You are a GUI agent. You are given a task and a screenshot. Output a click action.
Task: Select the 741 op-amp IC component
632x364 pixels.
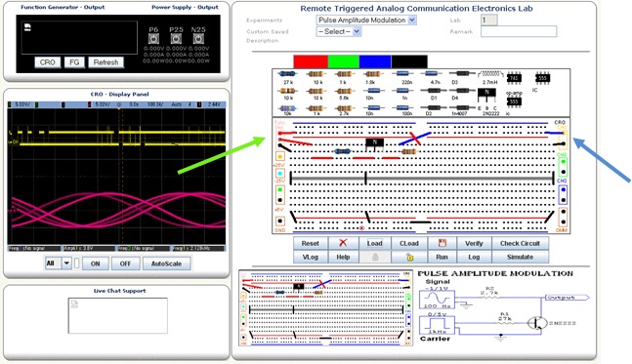(x=514, y=78)
